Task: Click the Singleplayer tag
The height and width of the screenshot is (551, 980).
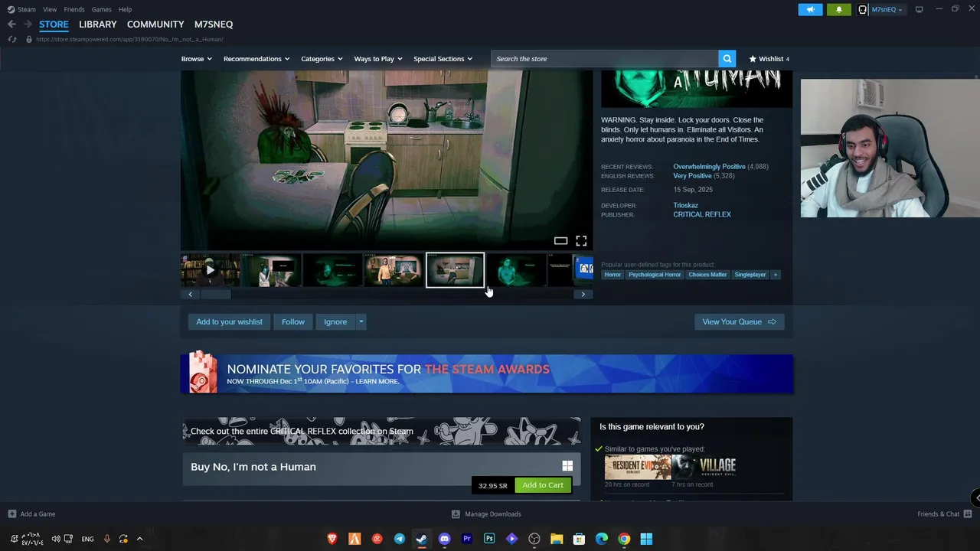Action: tap(750, 275)
